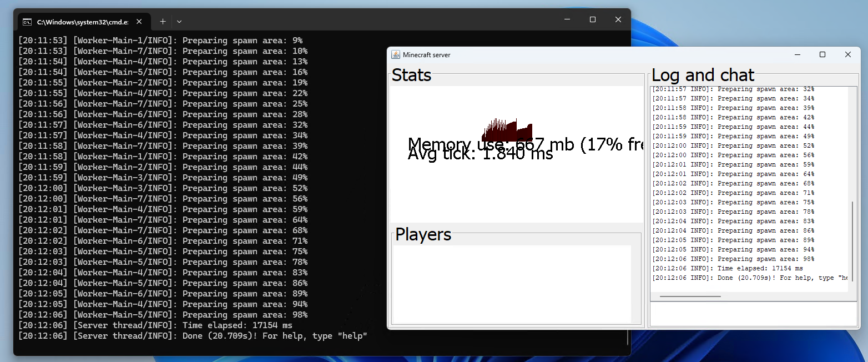Click 'Preparing spawn area: 83%' in terminal
The height and width of the screenshot is (362, 868).
click(x=245, y=273)
